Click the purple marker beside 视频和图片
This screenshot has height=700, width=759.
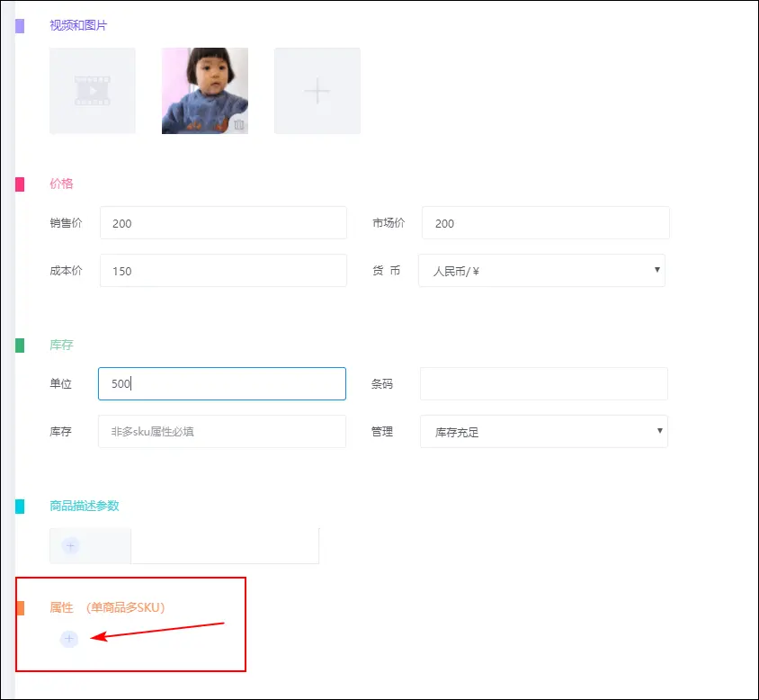click(19, 25)
